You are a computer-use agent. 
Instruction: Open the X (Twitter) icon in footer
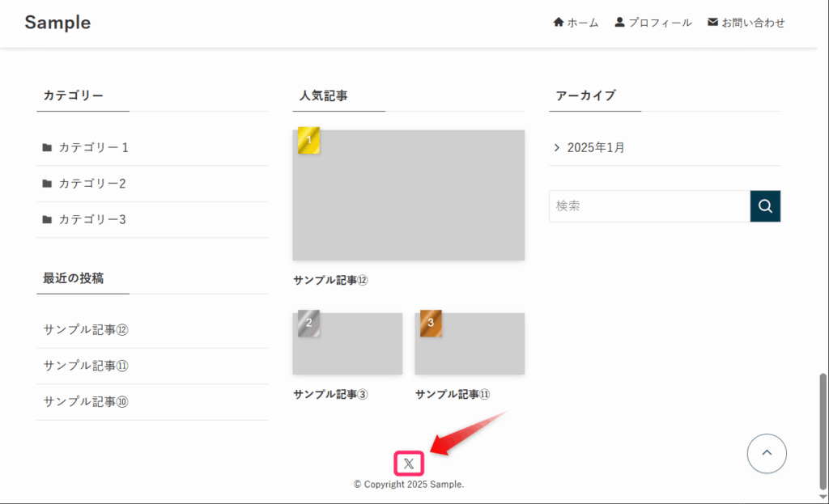[x=409, y=464]
